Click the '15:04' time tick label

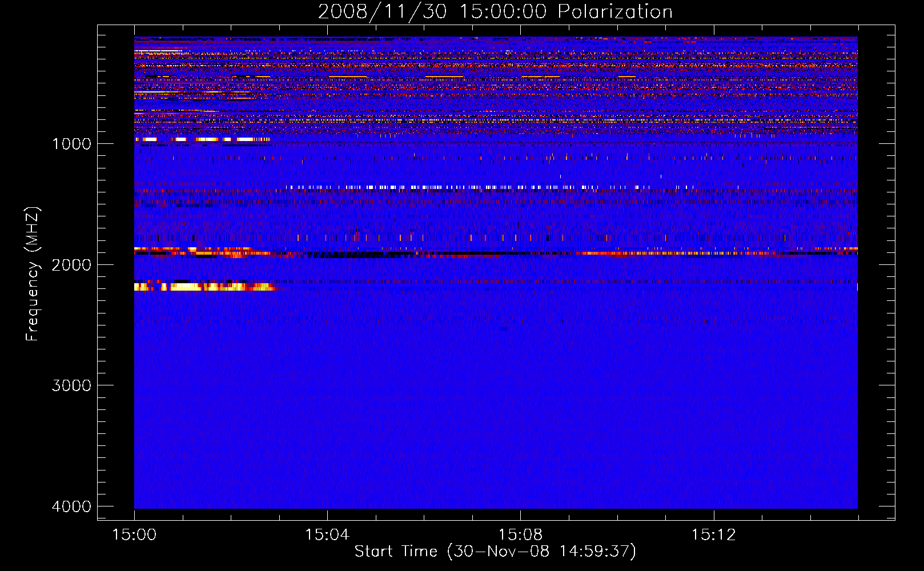[327, 534]
